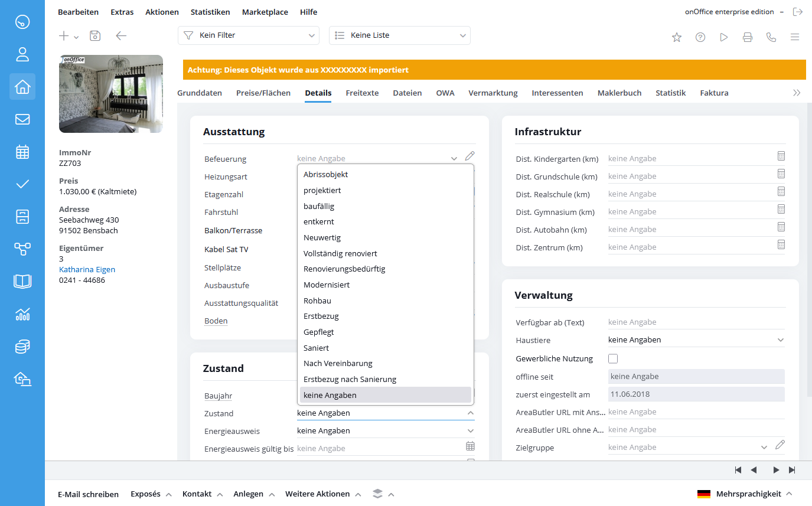Switch to the Vermarktung tab

493,93
